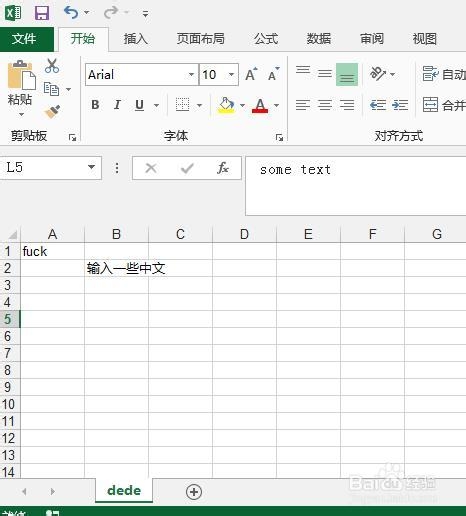
Task: Apply the yellow Fill Color bucket
Action: pyautogui.click(x=226, y=105)
